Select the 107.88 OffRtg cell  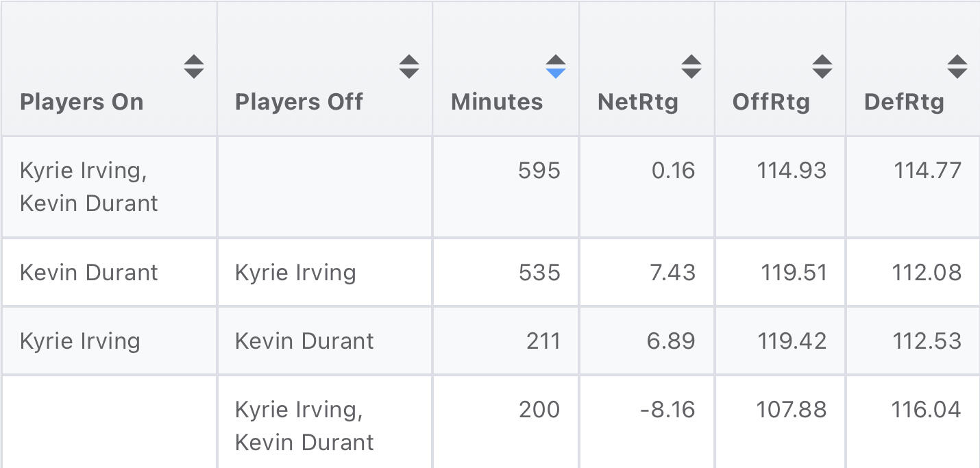(x=792, y=410)
